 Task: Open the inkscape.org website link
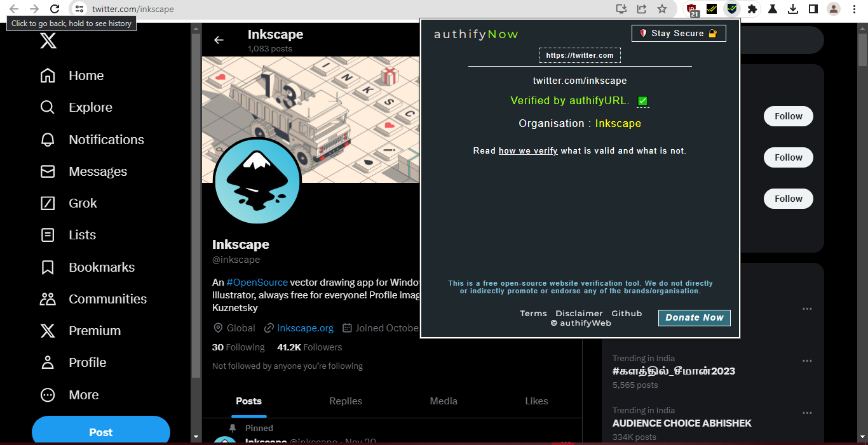coord(305,328)
